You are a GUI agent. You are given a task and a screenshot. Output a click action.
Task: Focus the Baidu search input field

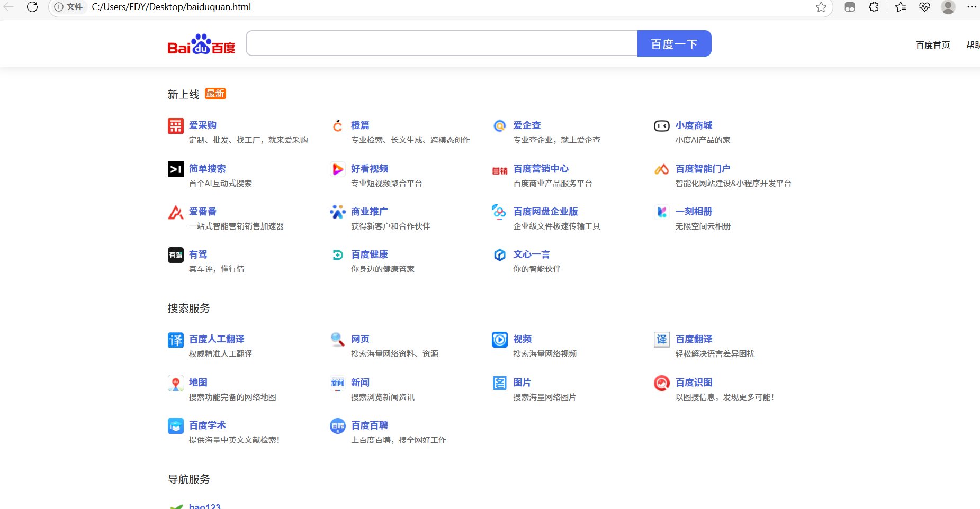click(x=442, y=43)
